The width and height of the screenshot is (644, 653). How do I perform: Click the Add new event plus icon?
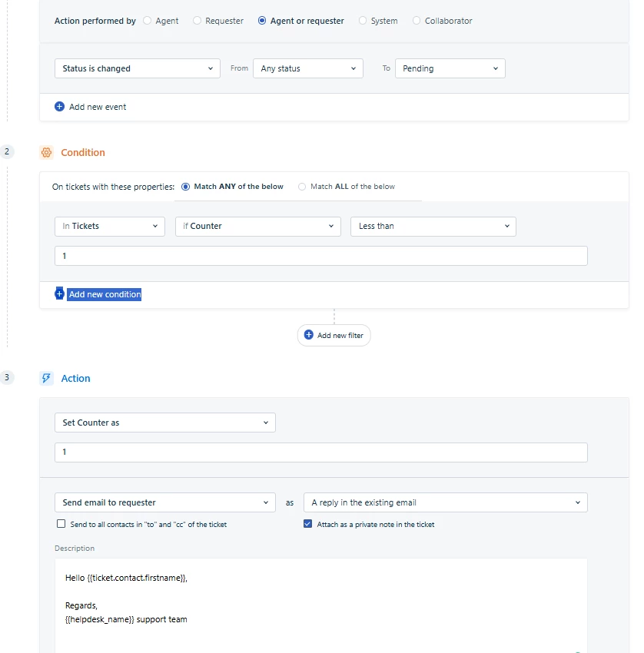pos(60,107)
